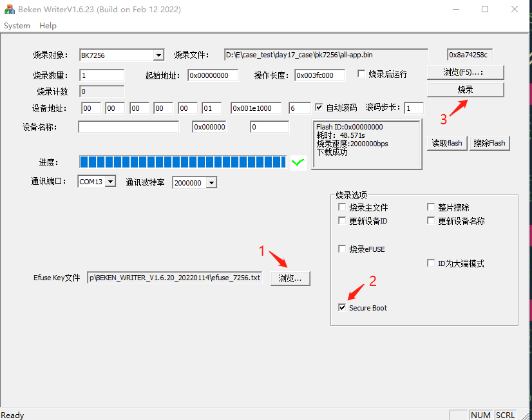Open the System menu

[17, 26]
